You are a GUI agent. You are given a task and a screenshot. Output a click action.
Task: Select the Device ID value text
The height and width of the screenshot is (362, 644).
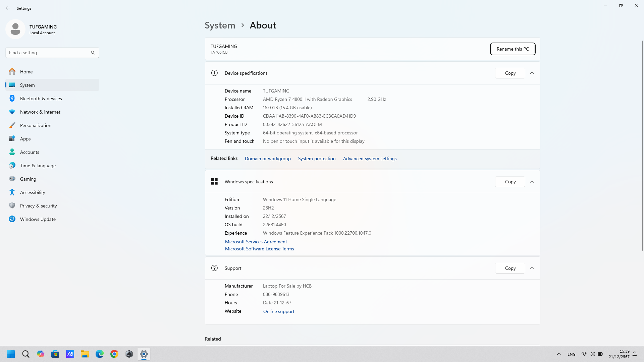[309, 116]
